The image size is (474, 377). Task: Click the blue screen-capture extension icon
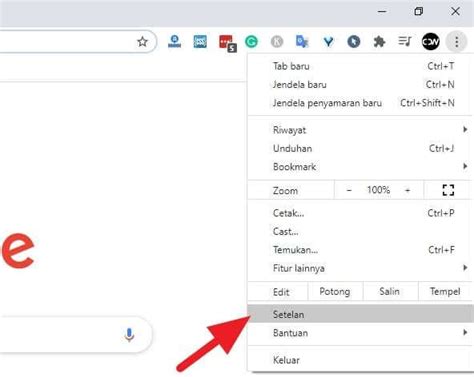click(x=200, y=42)
